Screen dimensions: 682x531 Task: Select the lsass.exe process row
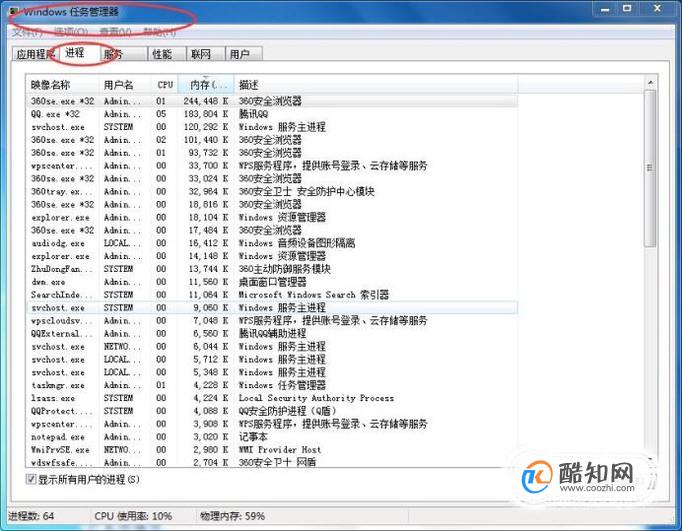(x=272, y=398)
